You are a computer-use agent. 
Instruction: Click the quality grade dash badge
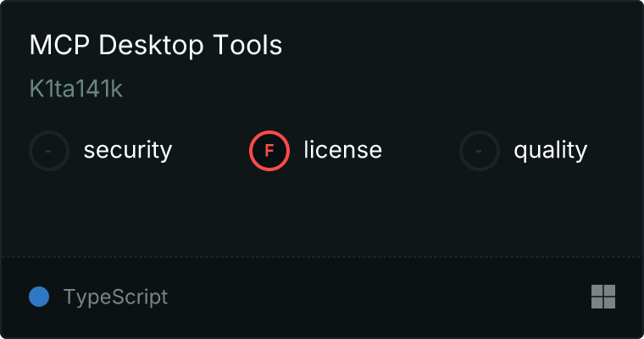click(480, 151)
